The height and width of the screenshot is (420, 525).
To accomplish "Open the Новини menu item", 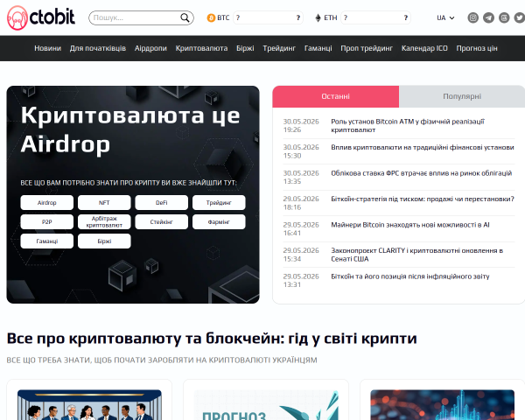I will coord(48,48).
